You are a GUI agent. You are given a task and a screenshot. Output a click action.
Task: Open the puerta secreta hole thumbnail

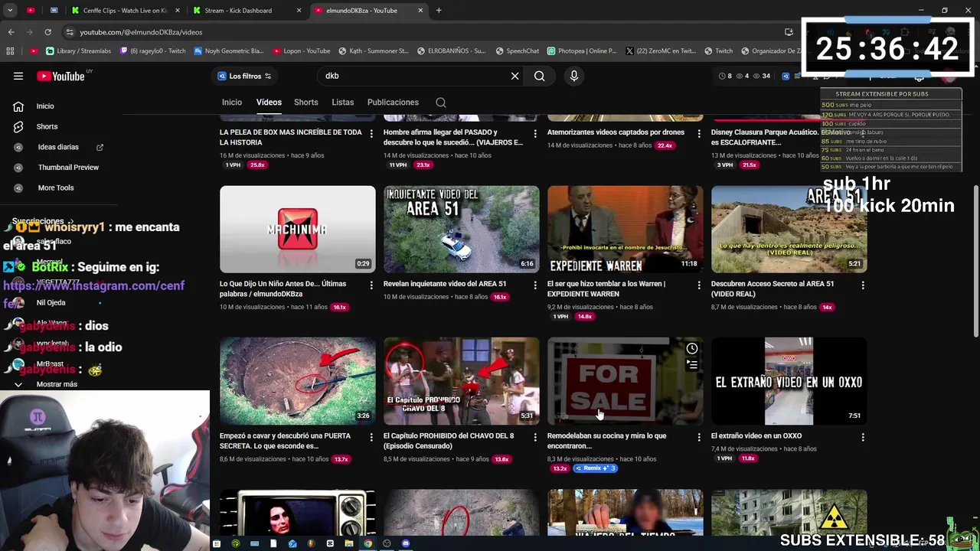coord(298,381)
